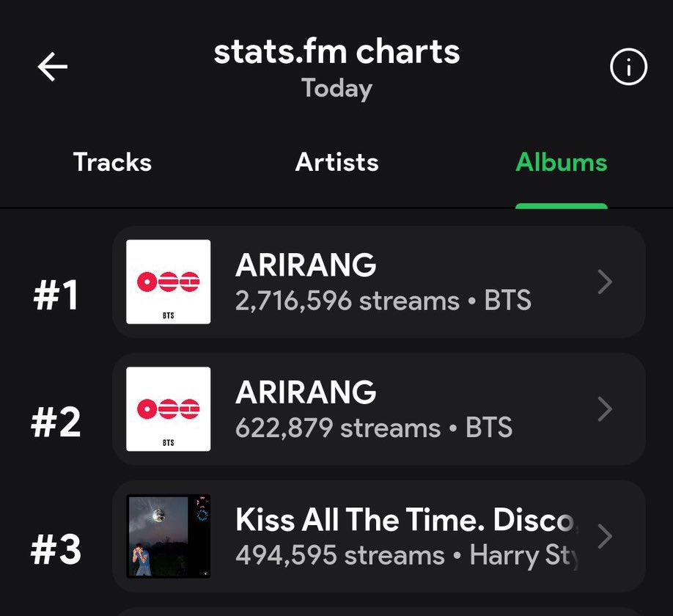
Task: Select the Albums tab
Action: point(562,162)
